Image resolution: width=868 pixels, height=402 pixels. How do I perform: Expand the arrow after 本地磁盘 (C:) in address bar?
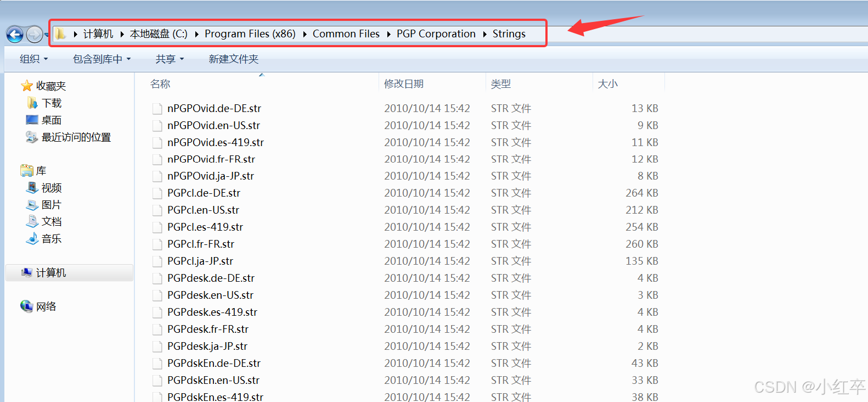point(196,34)
